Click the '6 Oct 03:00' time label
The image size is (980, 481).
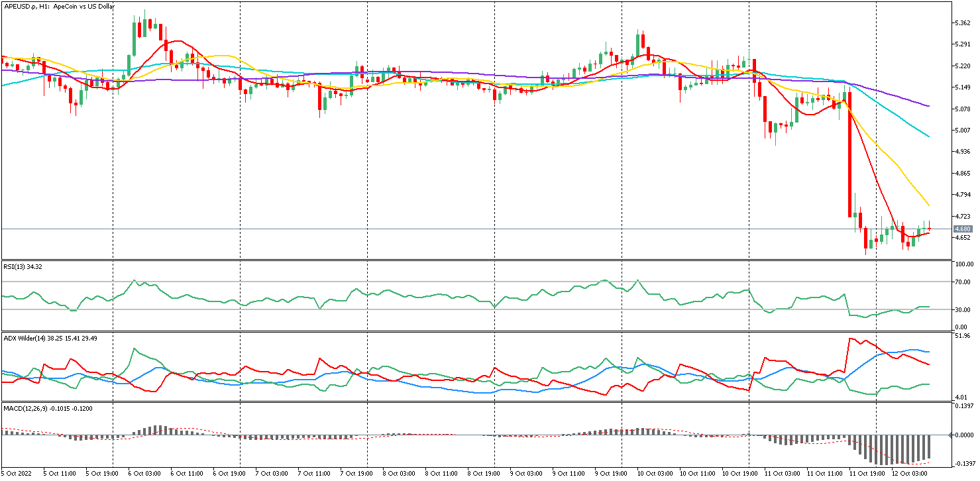(144, 474)
